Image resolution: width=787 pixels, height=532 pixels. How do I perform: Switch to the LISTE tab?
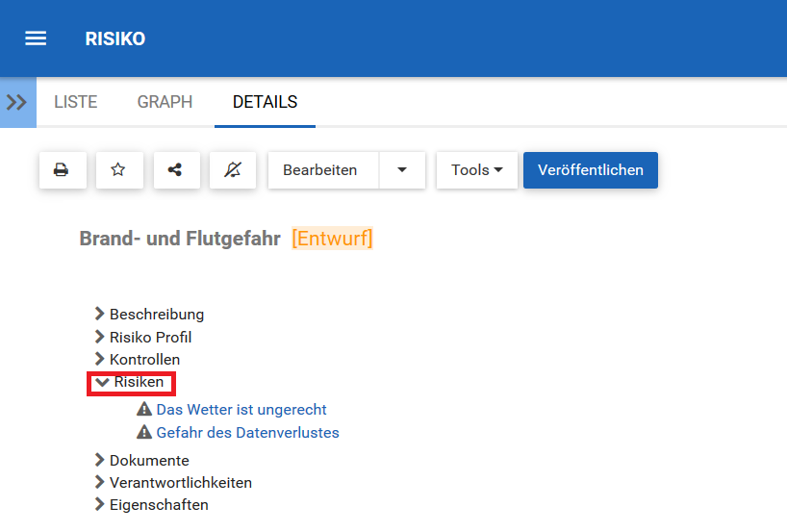pyautogui.click(x=76, y=102)
